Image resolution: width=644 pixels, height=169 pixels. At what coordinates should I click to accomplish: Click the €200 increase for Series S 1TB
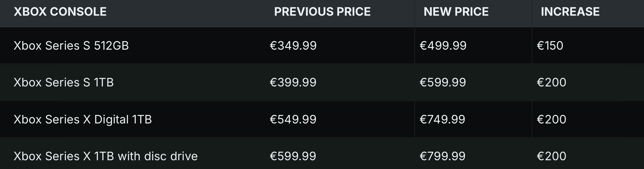pos(551,82)
